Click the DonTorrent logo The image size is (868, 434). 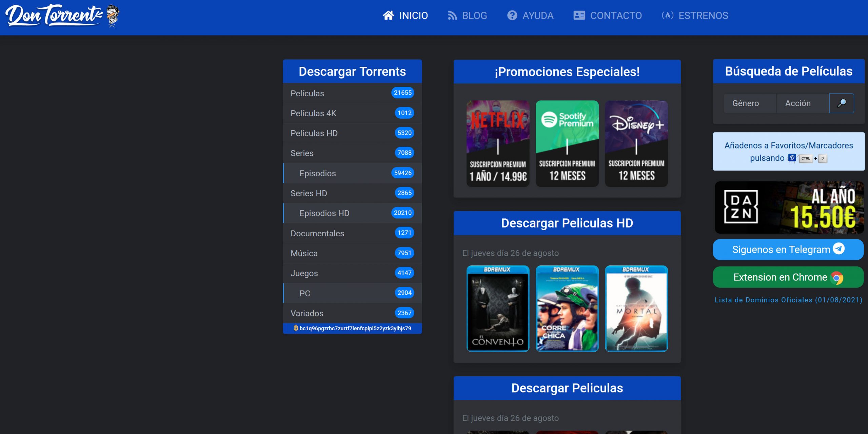click(x=62, y=16)
